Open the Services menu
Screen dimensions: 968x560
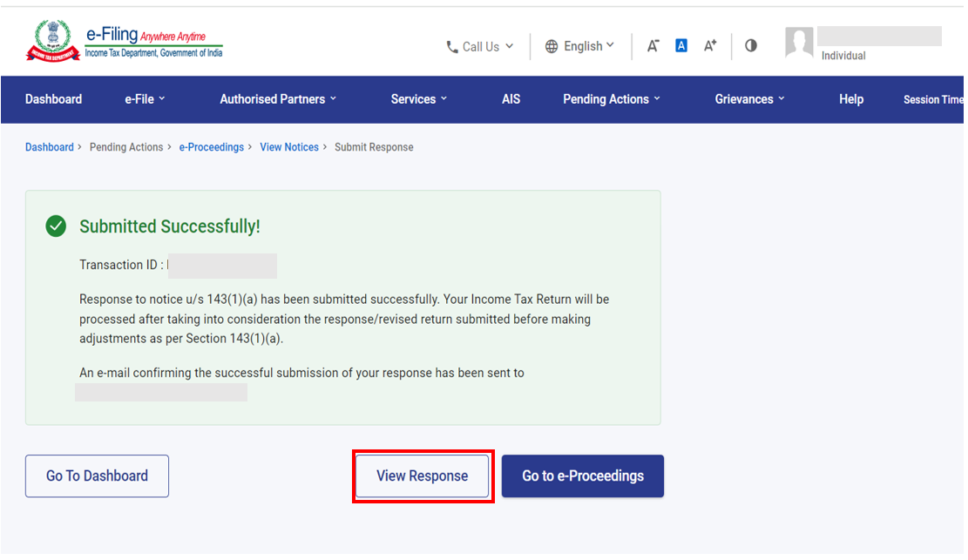pyautogui.click(x=418, y=99)
